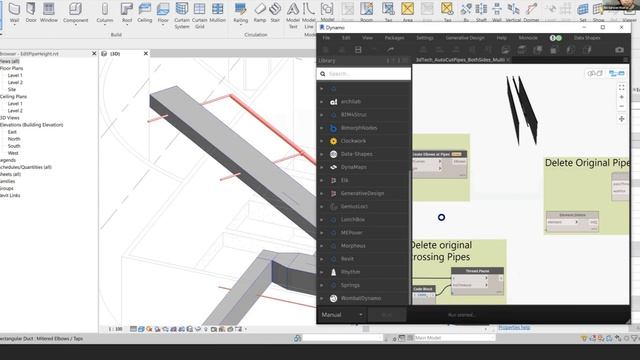This screenshot has height=360, width=640.
Task: Select the Column tool in Revit ribbon
Action: (x=105, y=12)
